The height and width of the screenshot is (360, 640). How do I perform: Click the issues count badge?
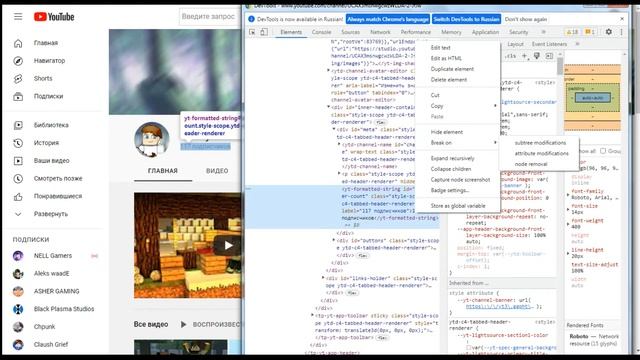click(x=590, y=32)
